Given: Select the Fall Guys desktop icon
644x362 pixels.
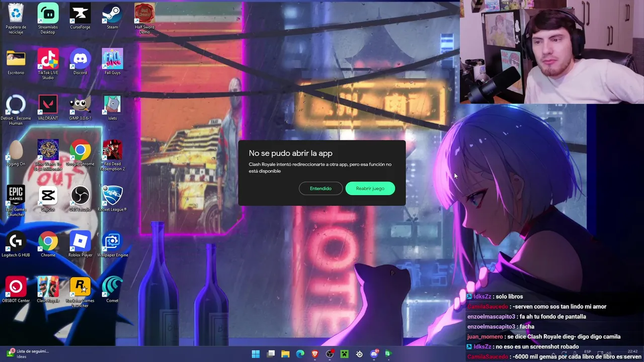Looking at the screenshot, I should (x=112, y=62).
